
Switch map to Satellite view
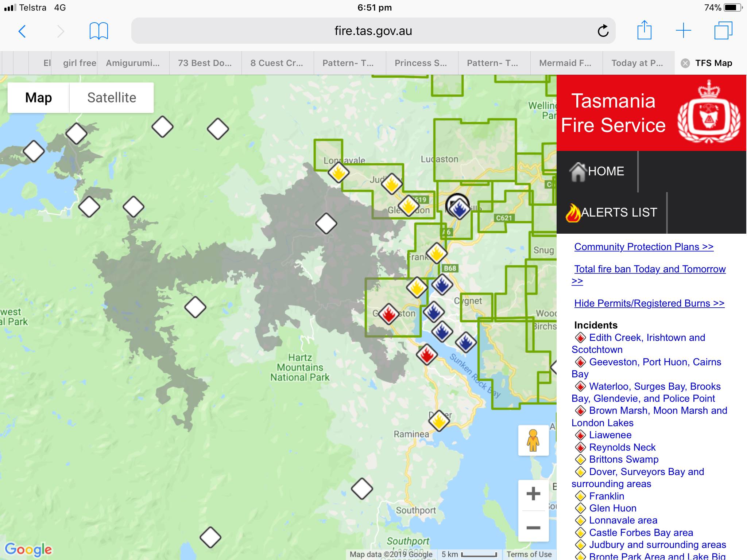112,98
